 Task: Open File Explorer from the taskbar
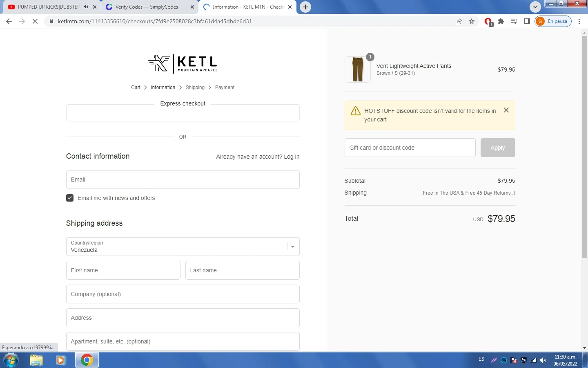(36, 360)
